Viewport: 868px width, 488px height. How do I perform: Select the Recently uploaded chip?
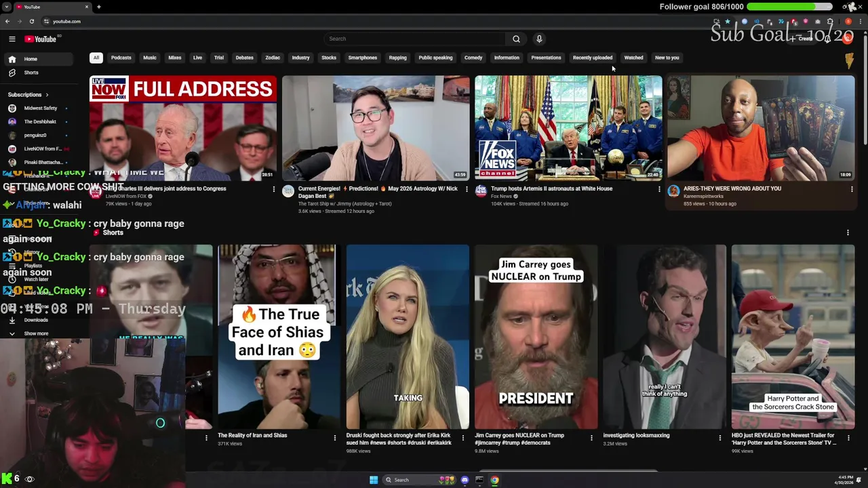[x=593, y=58]
